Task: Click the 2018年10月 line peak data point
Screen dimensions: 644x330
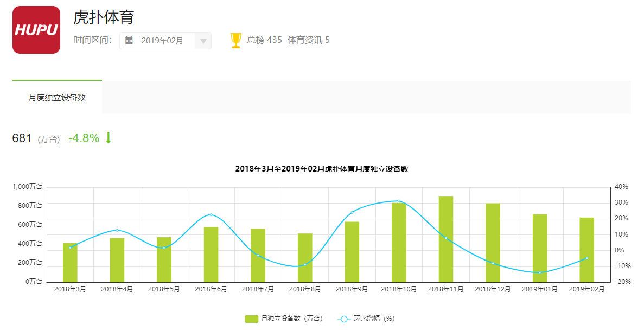Action: click(x=399, y=201)
